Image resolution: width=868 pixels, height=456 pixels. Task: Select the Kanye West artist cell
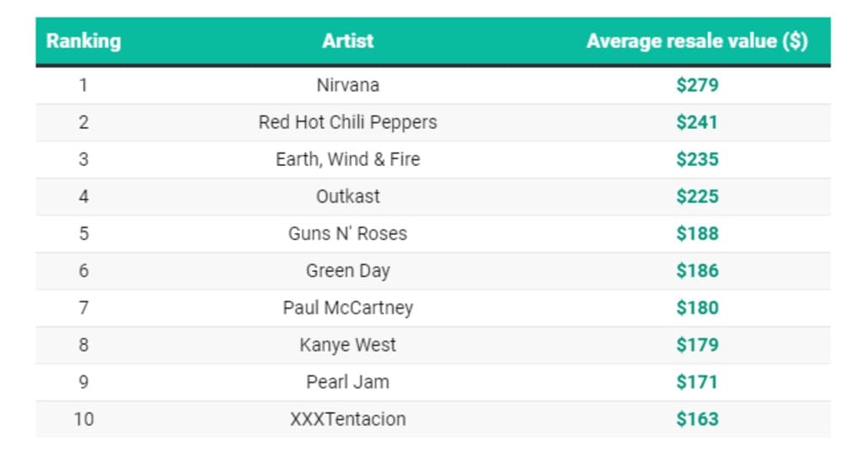coord(348,345)
